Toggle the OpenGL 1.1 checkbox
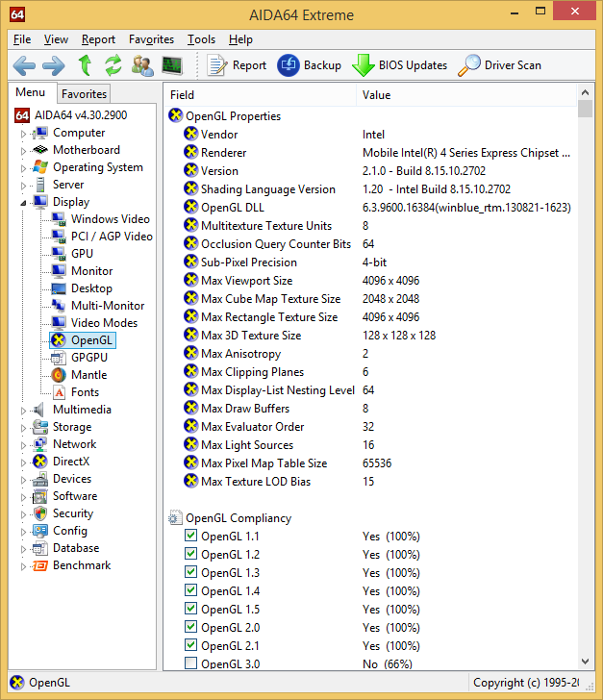Viewport: 603px width, 700px height. pos(190,536)
